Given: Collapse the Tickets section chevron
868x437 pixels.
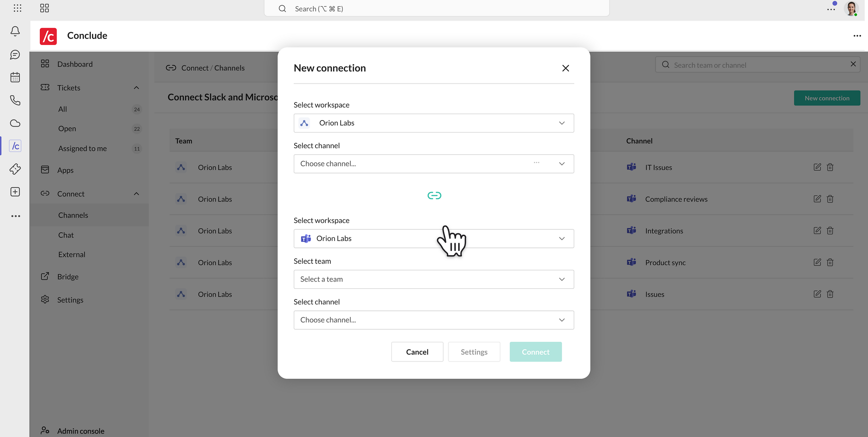Looking at the screenshot, I should pyautogui.click(x=136, y=88).
